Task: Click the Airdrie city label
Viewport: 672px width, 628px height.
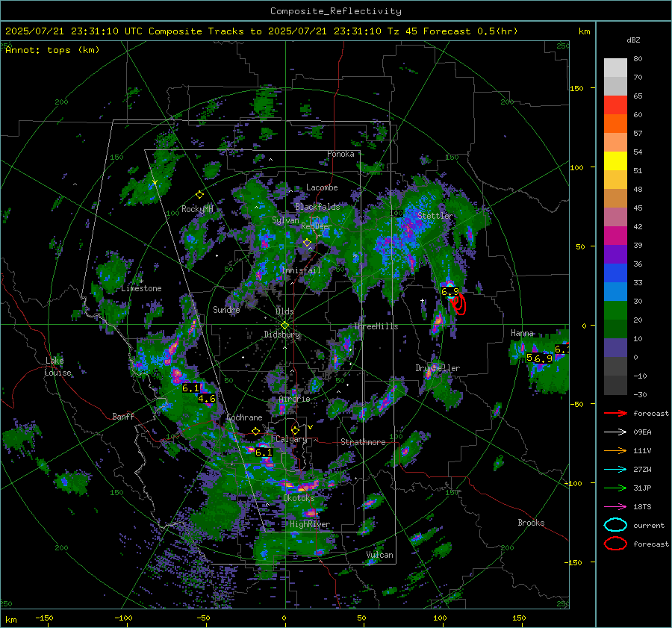Action: (294, 399)
